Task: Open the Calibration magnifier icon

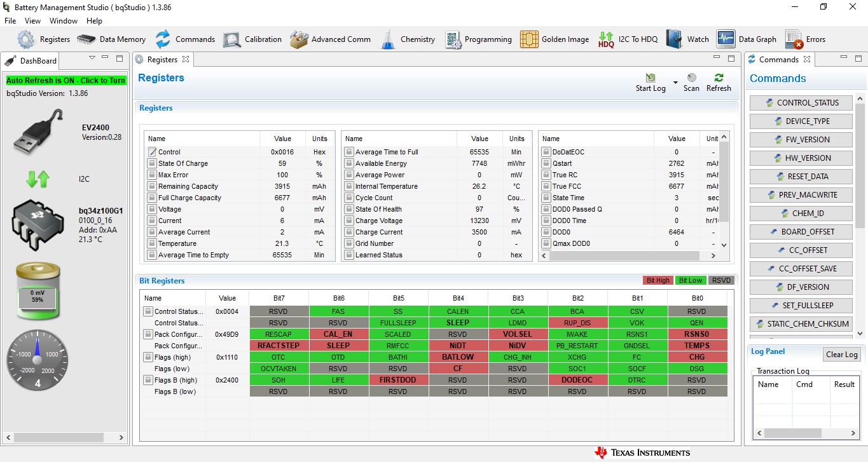Action: (231, 39)
